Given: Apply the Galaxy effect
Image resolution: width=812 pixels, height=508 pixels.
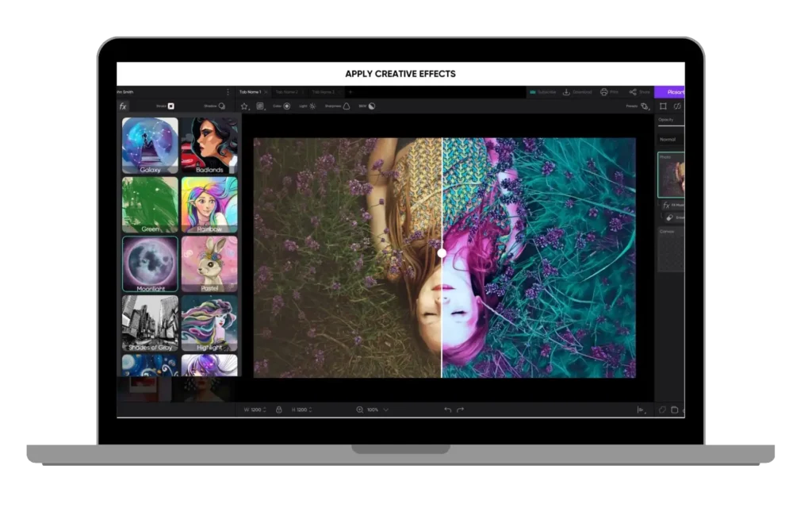Looking at the screenshot, I should tap(150, 145).
